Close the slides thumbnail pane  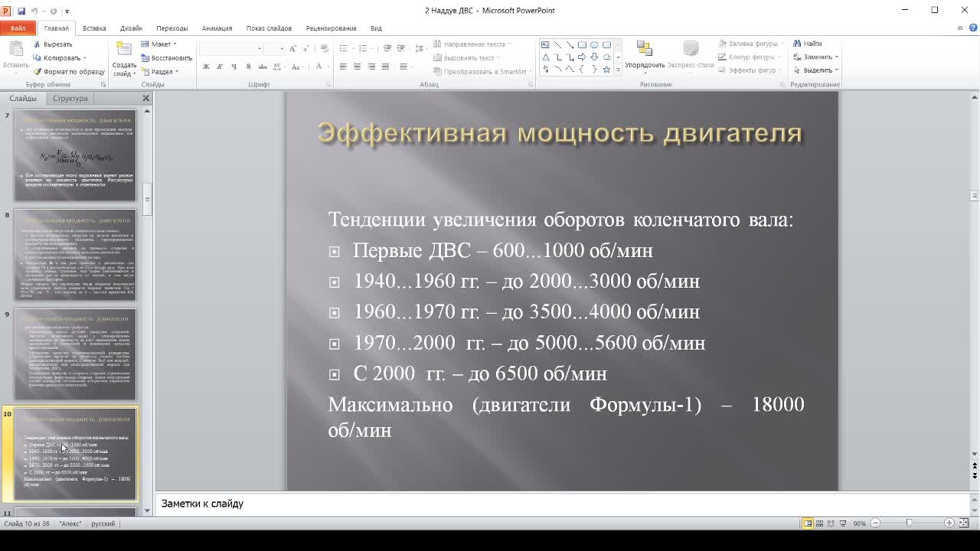coord(145,98)
